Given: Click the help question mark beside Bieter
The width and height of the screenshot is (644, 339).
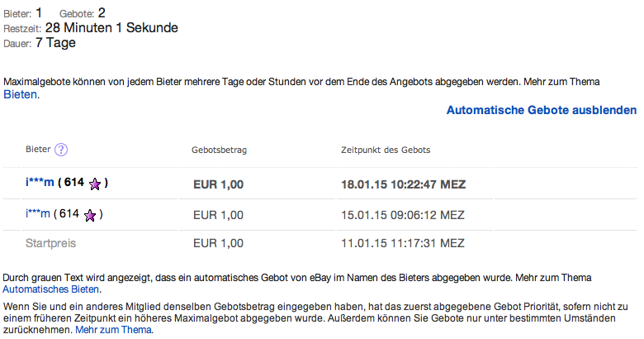Looking at the screenshot, I should (x=61, y=150).
